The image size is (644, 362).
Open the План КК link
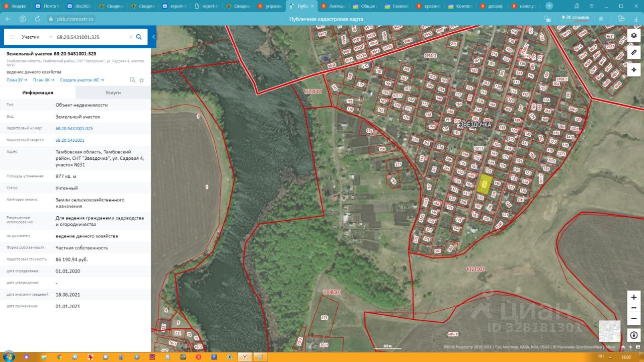[44, 80]
